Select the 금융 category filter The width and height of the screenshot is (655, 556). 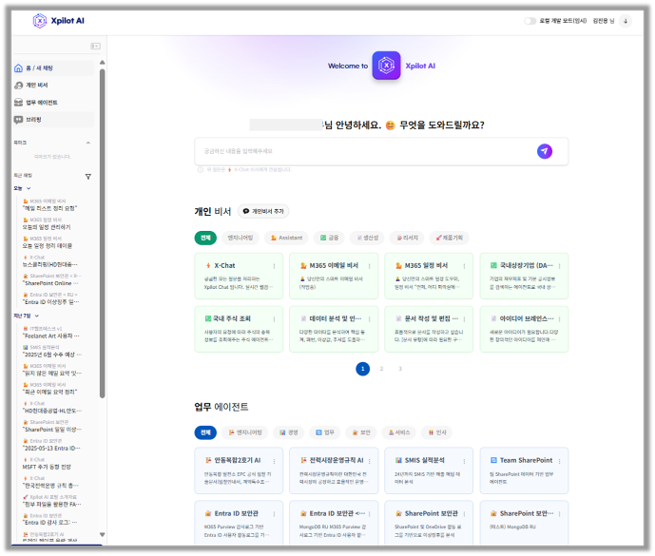330,238
